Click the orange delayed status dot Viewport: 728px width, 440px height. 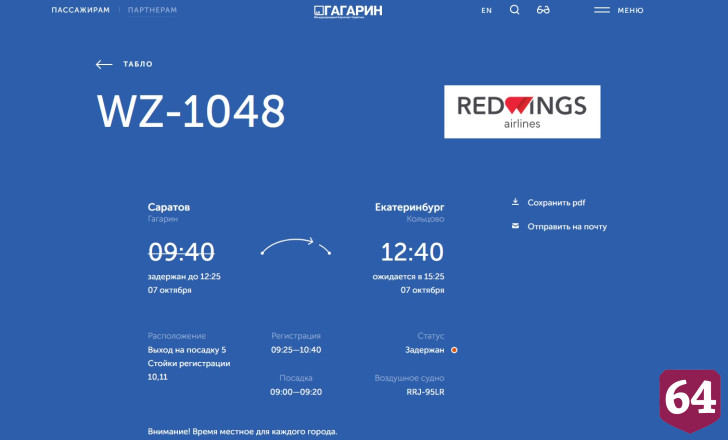(454, 350)
